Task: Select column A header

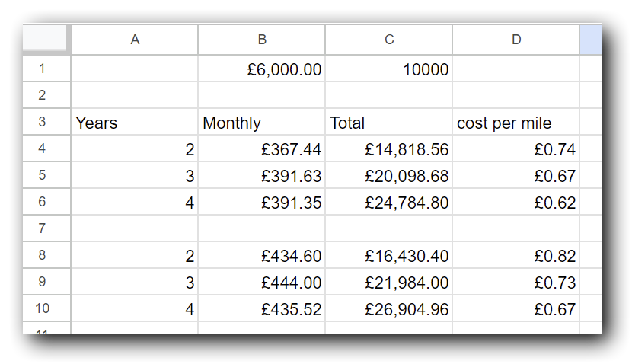Action: pos(135,40)
